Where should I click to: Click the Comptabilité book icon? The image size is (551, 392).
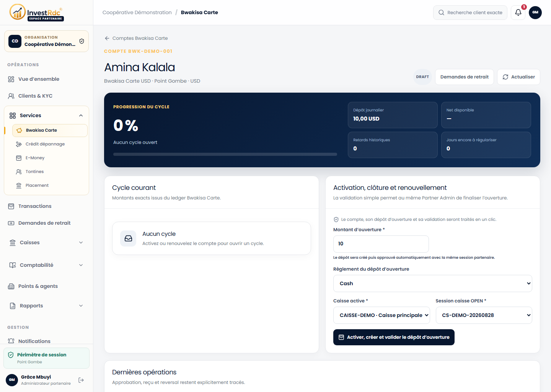13,265
